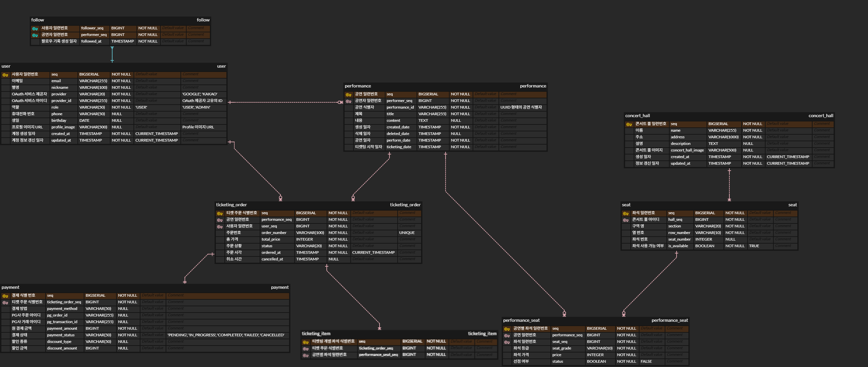The image size is (868, 367).
Task: Click the performer_seq key icon in follow table
Action: click(35, 35)
